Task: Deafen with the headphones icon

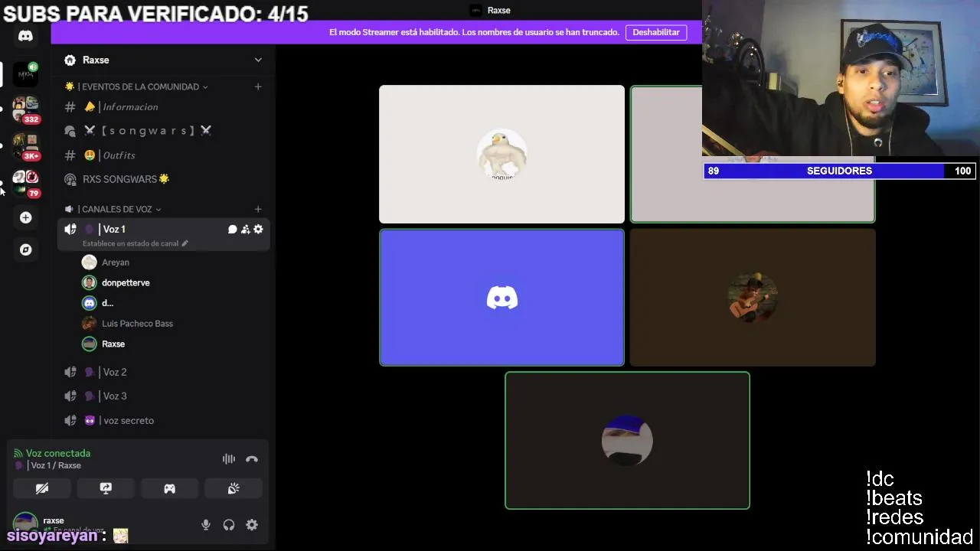Action: click(x=229, y=525)
